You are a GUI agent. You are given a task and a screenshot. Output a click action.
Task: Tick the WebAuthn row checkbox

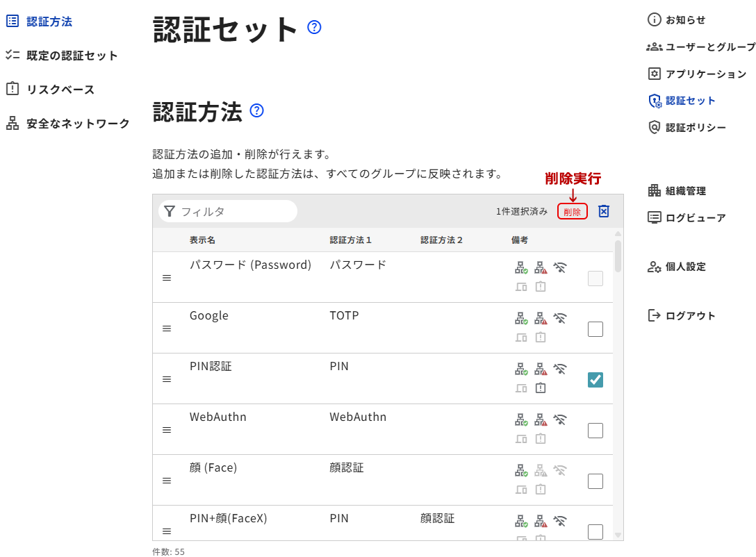pos(595,431)
